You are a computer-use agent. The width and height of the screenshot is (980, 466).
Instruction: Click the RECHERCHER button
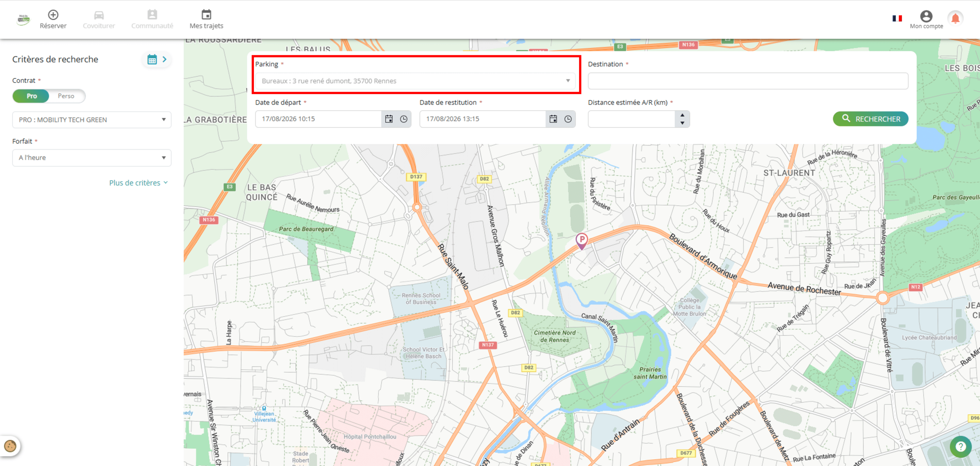pos(870,119)
